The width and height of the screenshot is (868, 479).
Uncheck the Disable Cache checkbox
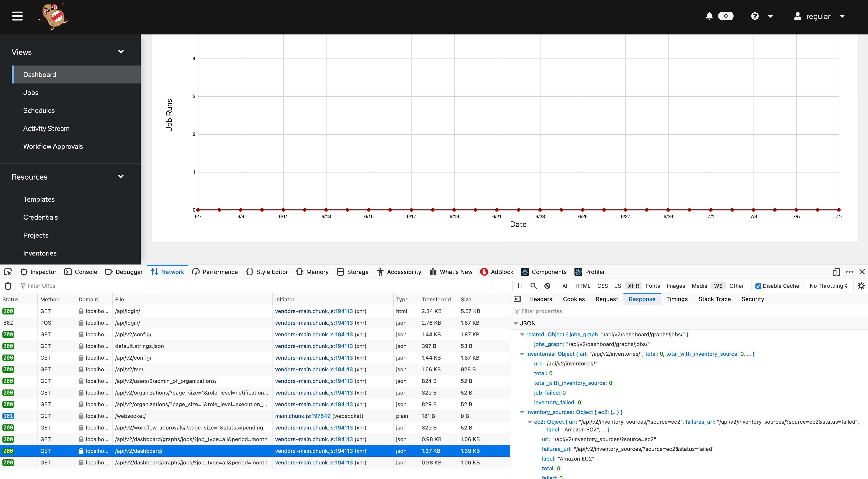[758, 286]
